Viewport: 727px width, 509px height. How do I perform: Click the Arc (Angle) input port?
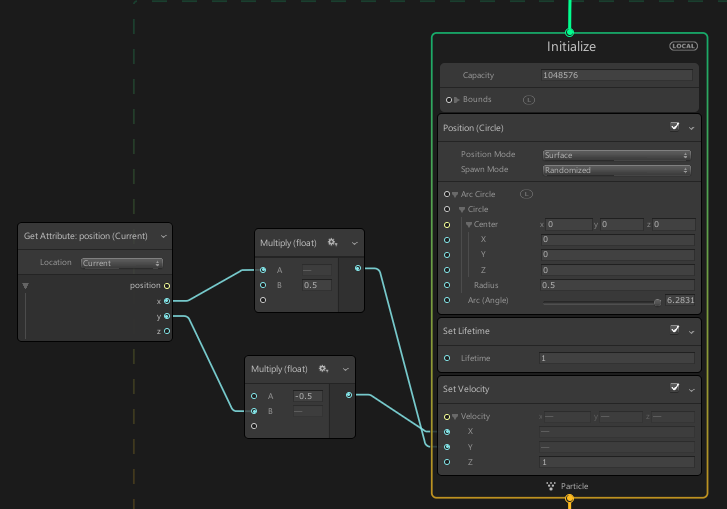tap(447, 300)
